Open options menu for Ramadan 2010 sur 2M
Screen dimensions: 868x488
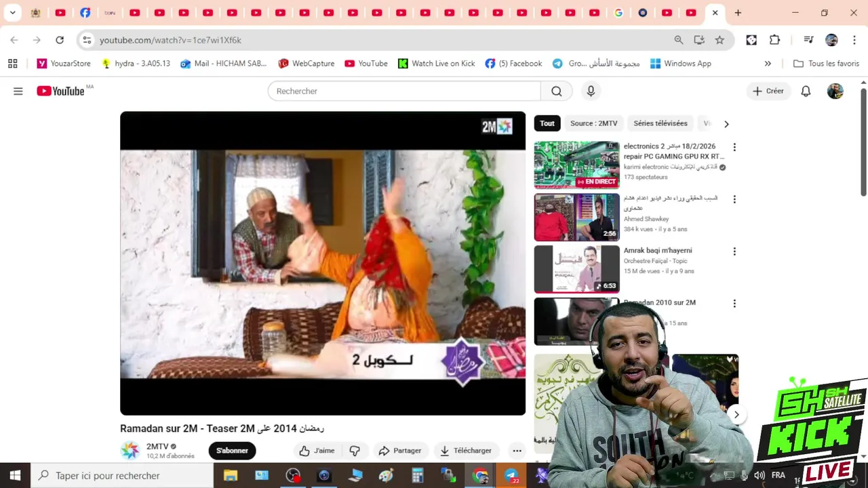(734, 304)
